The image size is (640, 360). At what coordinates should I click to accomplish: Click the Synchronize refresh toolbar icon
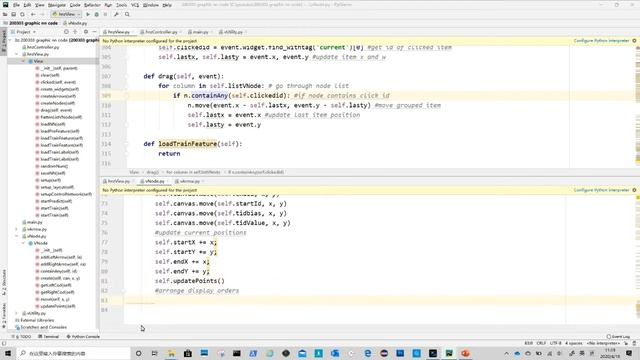coord(22,14)
